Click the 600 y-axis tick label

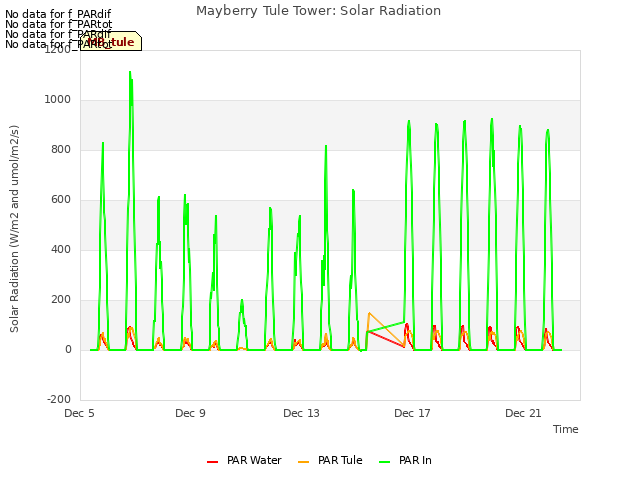[61, 200]
